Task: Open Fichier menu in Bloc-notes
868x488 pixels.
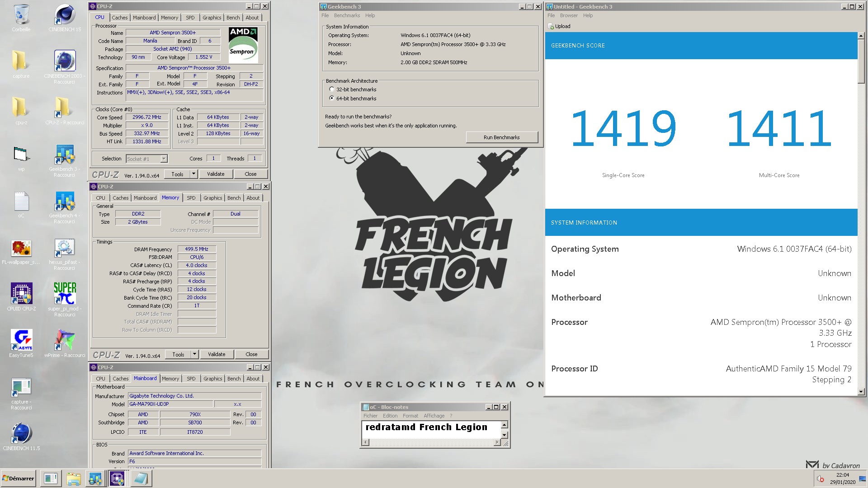Action: tap(370, 416)
